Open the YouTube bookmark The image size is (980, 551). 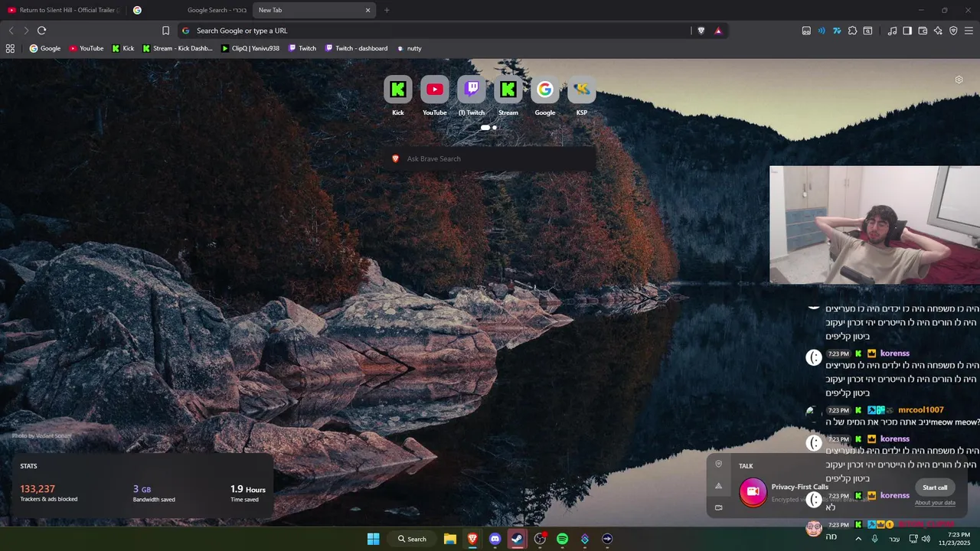(87, 48)
